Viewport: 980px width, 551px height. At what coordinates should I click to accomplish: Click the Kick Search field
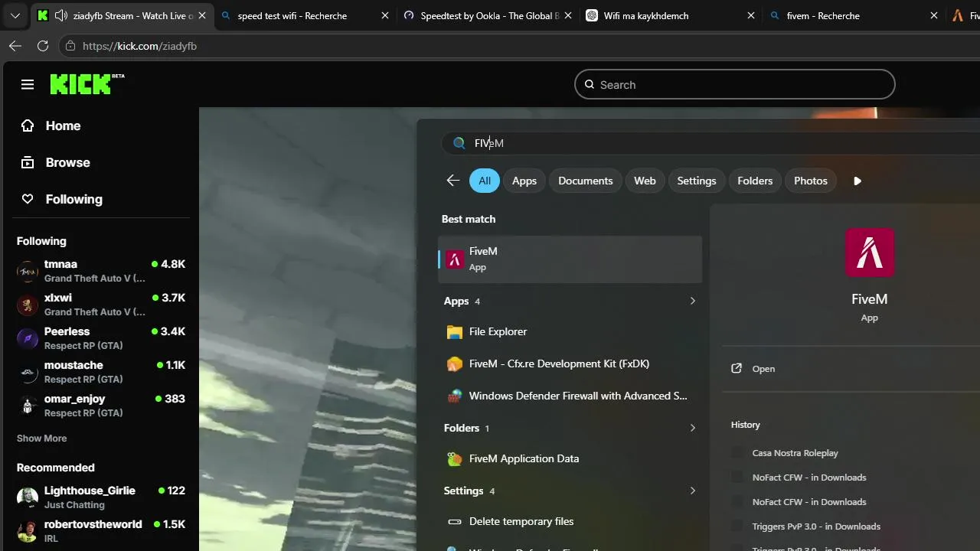735,84
